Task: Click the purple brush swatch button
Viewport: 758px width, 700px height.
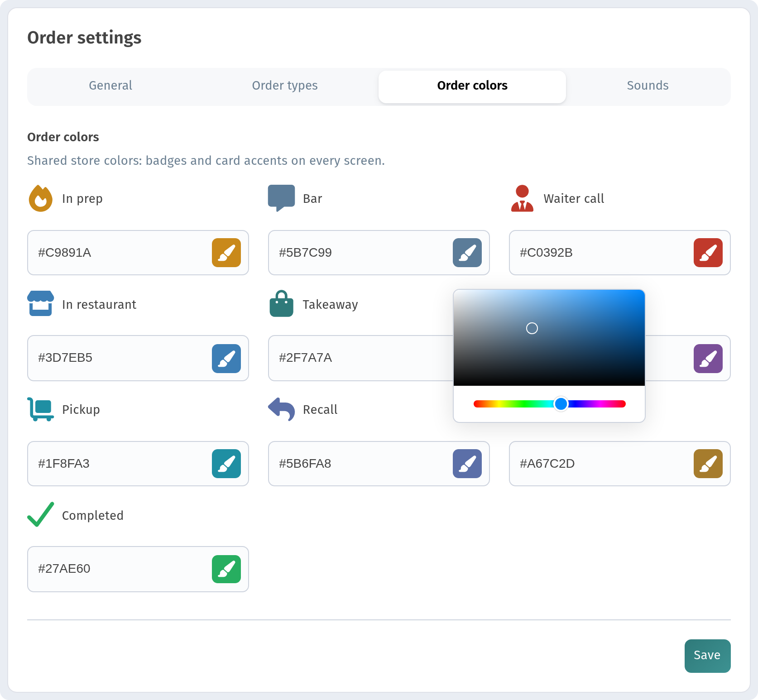Action: pyautogui.click(x=708, y=359)
